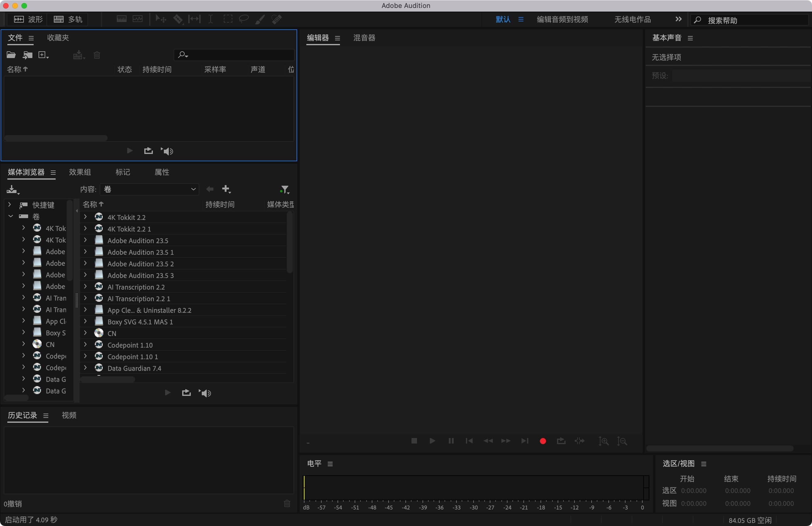Open the 混音器 tab

364,38
